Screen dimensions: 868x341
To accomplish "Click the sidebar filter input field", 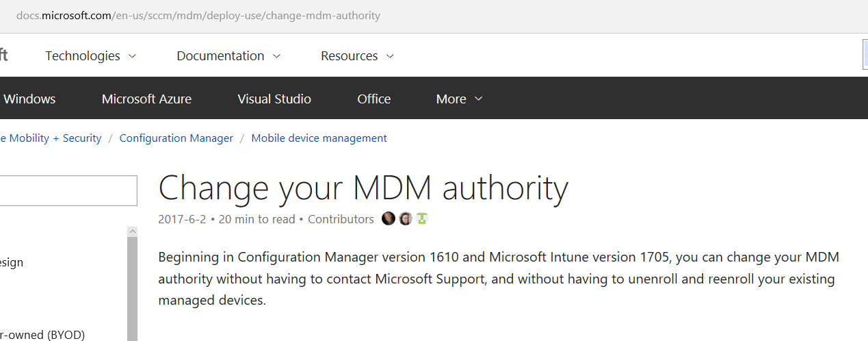I will 68,190.
